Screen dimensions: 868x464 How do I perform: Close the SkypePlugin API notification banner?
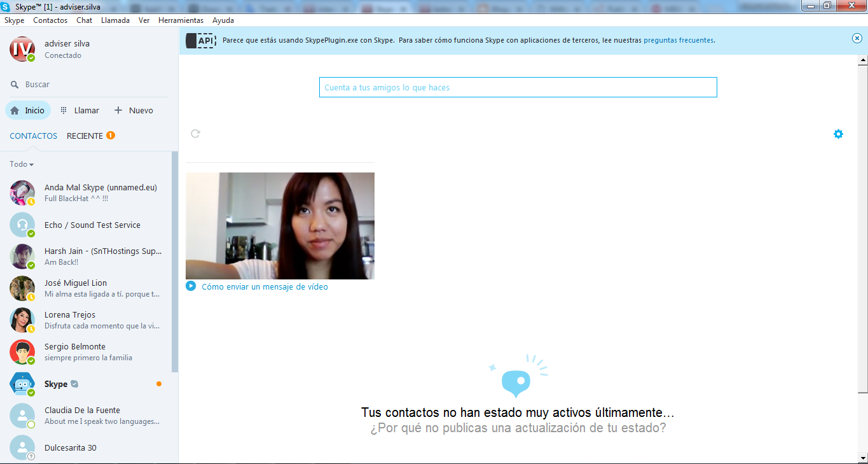click(857, 38)
